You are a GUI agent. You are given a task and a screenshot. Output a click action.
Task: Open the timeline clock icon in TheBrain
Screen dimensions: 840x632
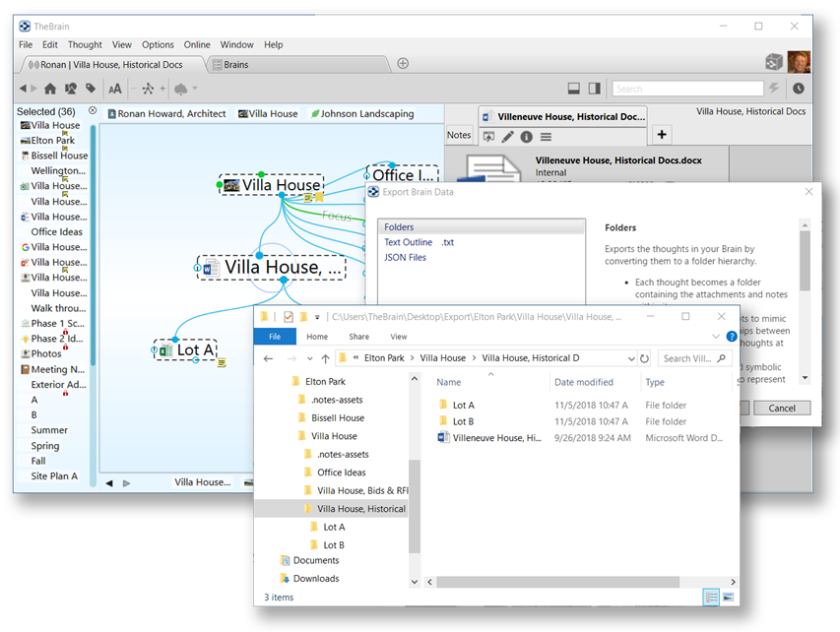click(799, 89)
